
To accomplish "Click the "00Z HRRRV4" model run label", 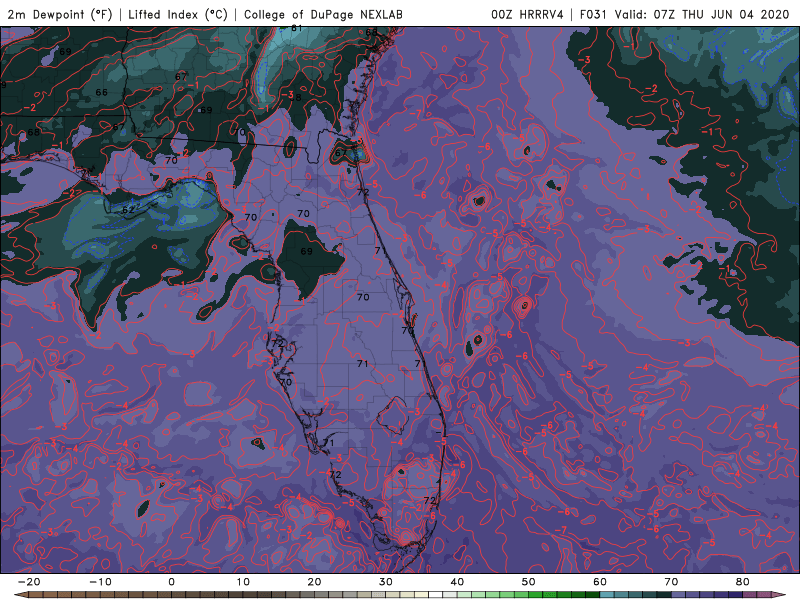I will [527, 14].
